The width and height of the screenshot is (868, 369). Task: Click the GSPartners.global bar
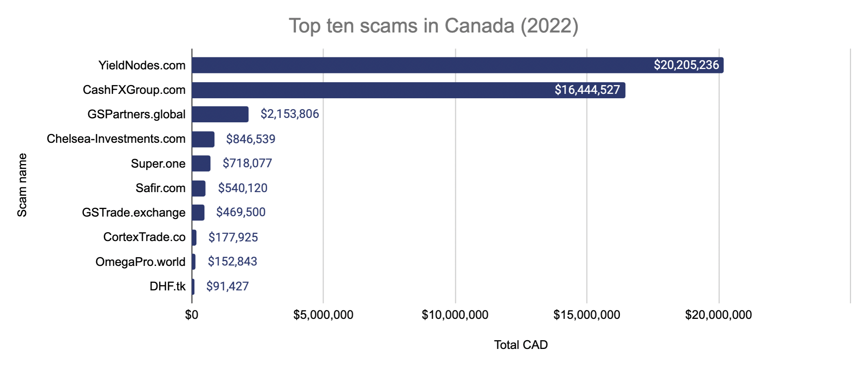(220, 114)
